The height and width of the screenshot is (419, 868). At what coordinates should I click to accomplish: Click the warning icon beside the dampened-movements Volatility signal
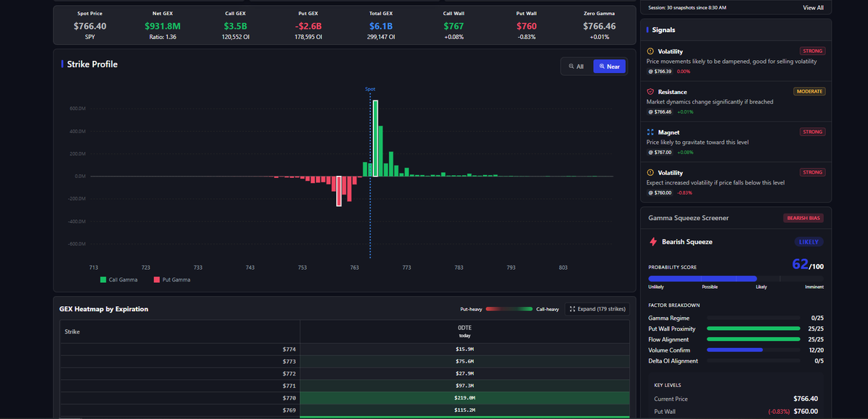point(650,51)
